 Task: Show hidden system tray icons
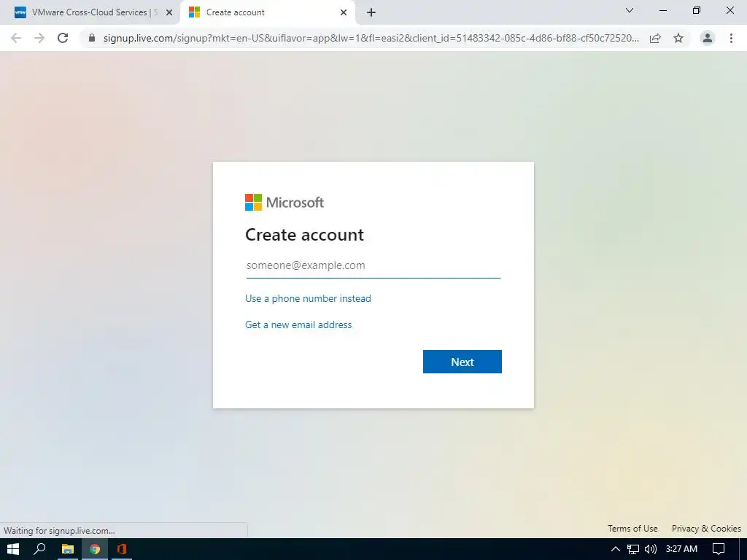pos(616,549)
